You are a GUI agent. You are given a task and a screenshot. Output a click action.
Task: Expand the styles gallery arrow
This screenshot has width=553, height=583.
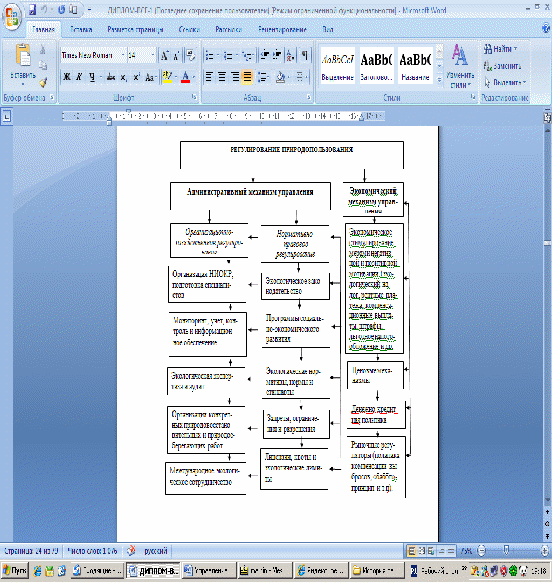[440, 80]
